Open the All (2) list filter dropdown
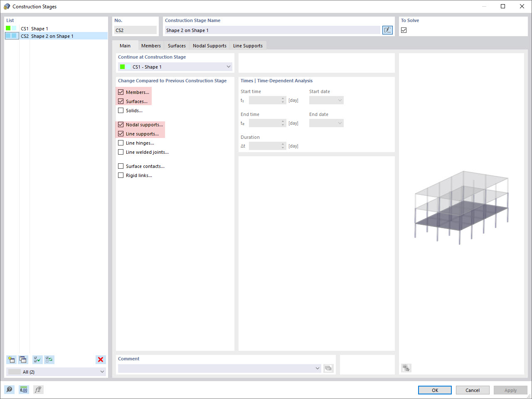The image size is (532, 399). (56, 372)
